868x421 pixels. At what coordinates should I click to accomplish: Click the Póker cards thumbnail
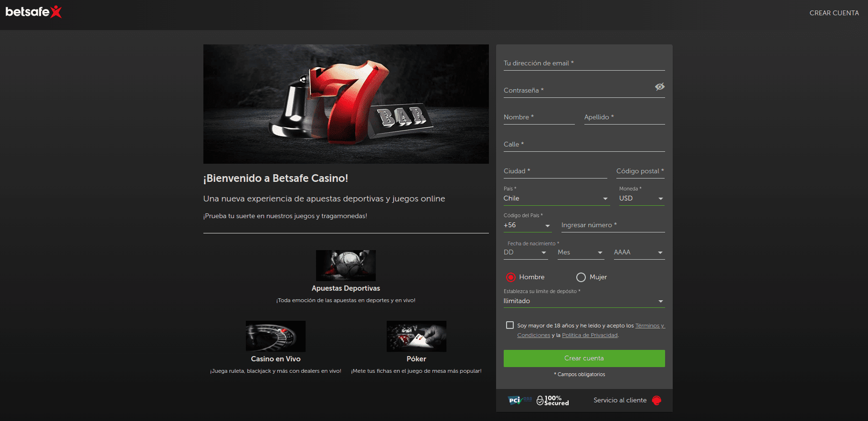coord(416,336)
